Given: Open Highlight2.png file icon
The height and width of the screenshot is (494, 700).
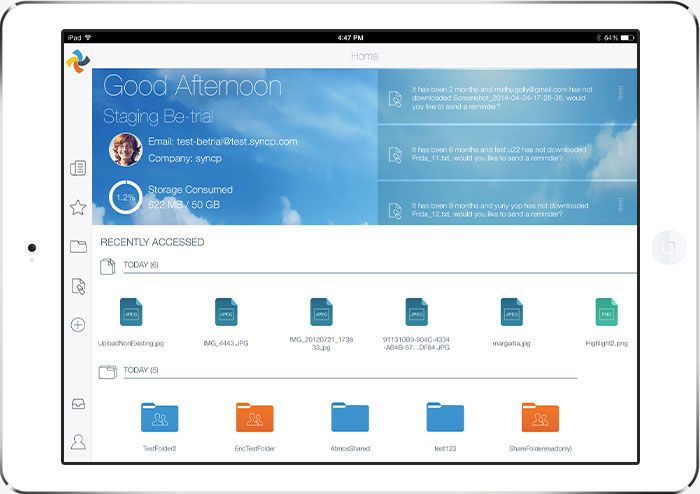Looking at the screenshot, I should pos(607,312).
